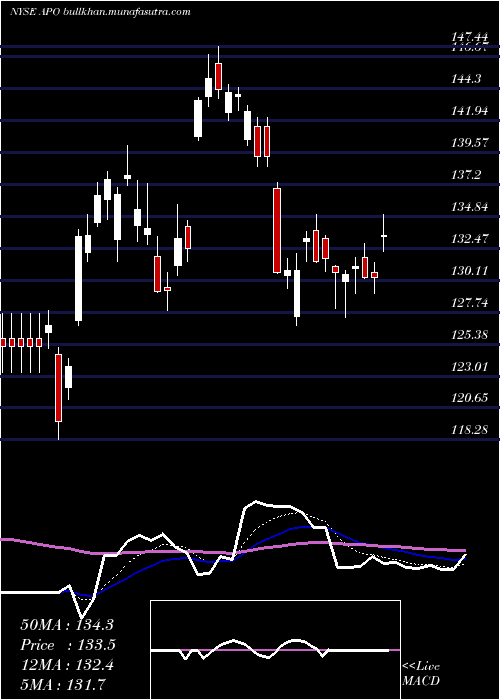The width and height of the screenshot is (500, 700).
Task: Select the 139.57 price level label
Action: coord(469,143)
